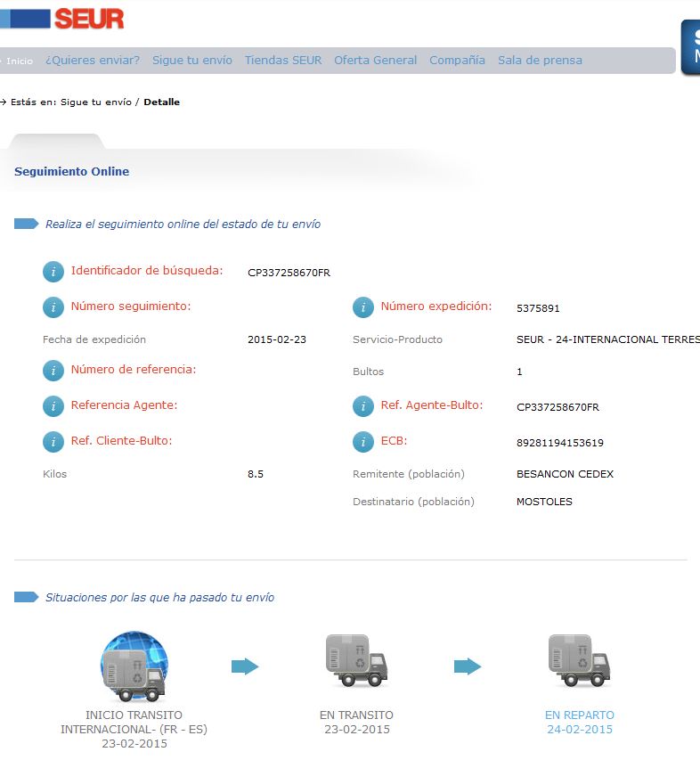Click the identifier value CP337258670FR at top
700x760 pixels.
coord(289,273)
